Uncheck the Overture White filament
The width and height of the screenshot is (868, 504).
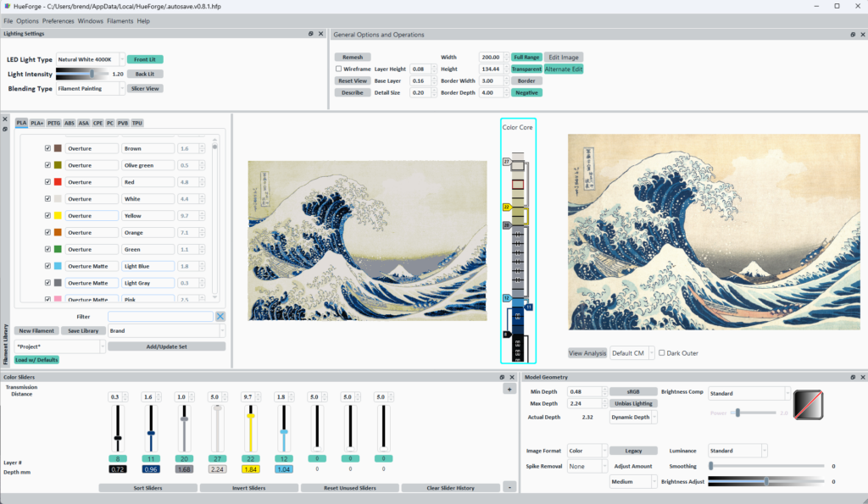pos(47,198)
